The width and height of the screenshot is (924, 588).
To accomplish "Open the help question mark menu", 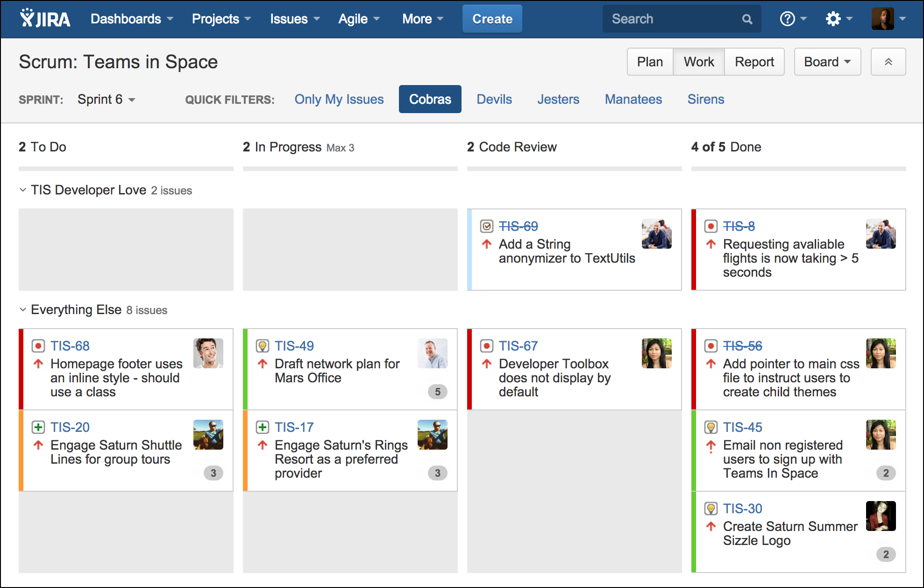I will pyautogui.click(x=793, y=19).
